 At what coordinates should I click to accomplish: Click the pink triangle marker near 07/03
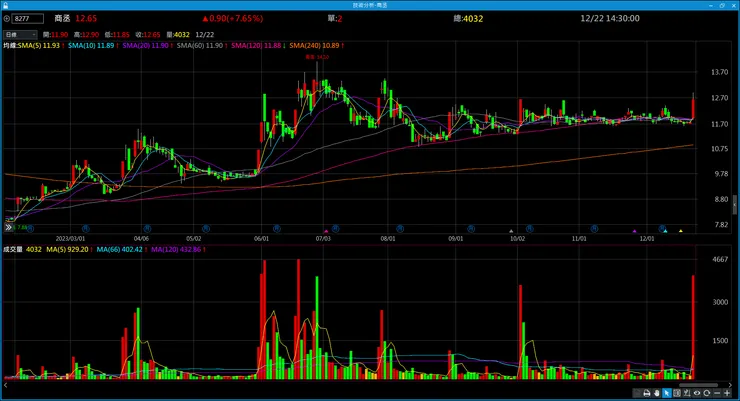[x=326, y=231]
